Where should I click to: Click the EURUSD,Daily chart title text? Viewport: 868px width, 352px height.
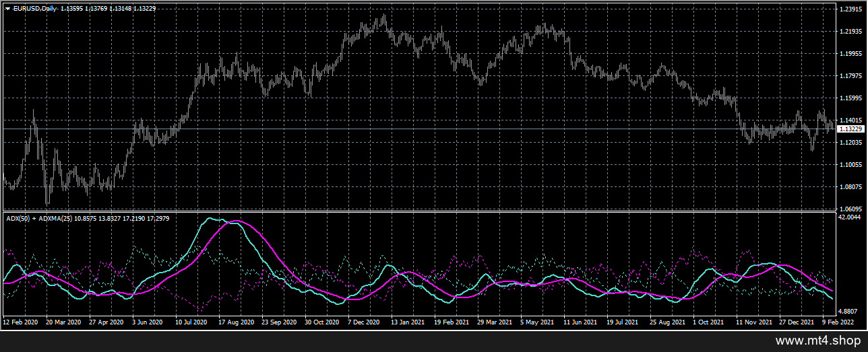[x=35, y=8]
